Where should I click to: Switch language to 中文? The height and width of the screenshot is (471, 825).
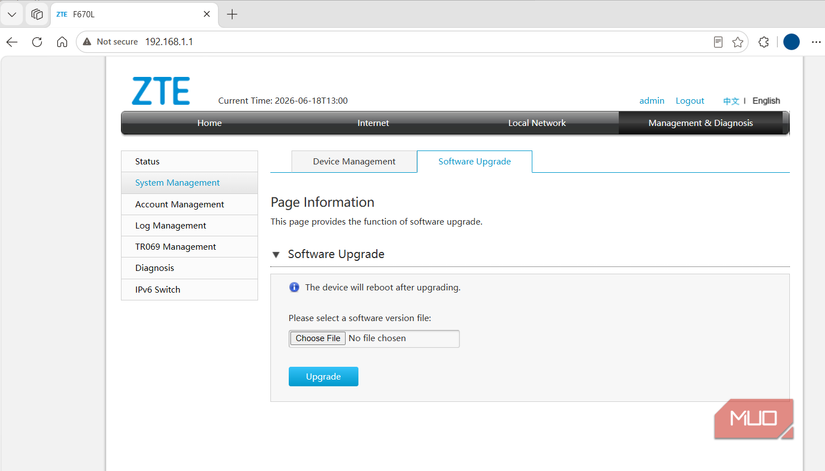click(x=731, y=101)
